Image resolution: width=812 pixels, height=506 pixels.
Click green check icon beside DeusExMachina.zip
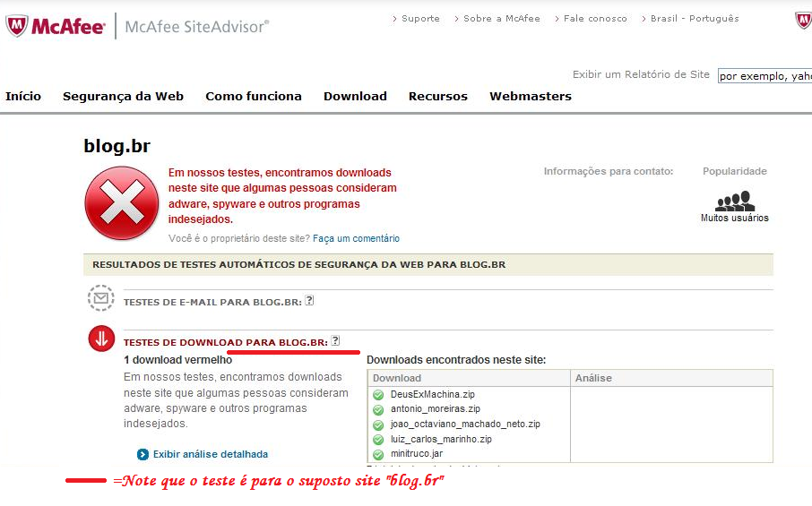tap(378, 395)
